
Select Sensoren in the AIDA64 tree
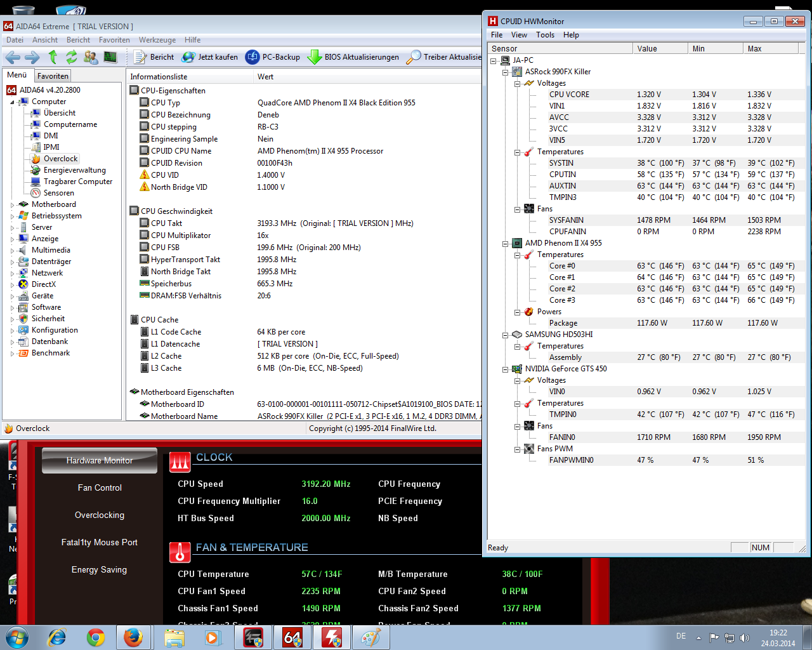point(58,193)
